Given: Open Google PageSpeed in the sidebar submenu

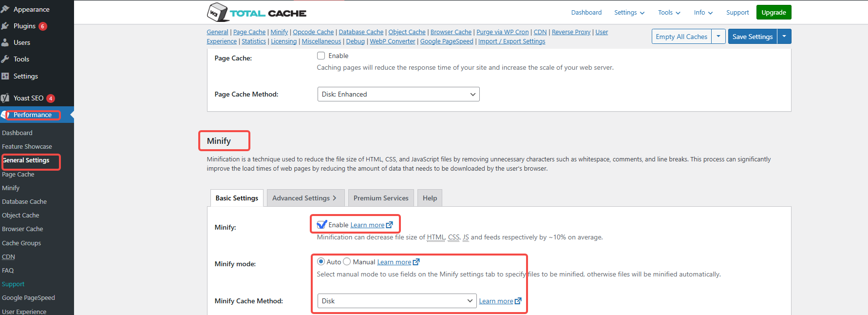Looking at the screenshot, I should coord(28,297).
